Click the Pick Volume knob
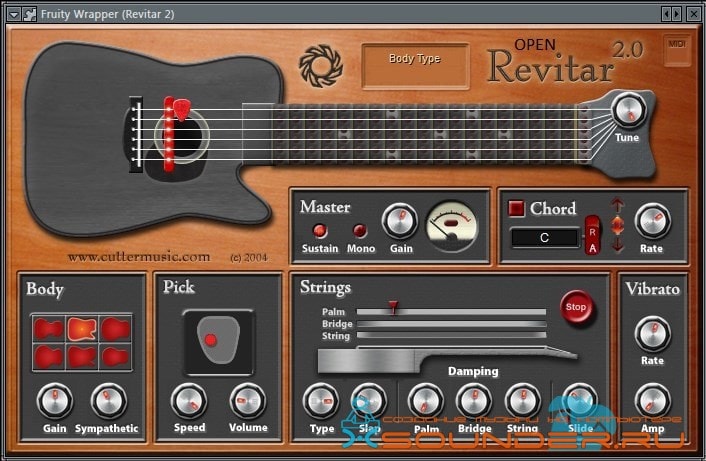Viewport: 706px width, 461px height. (x=248, y=401)
